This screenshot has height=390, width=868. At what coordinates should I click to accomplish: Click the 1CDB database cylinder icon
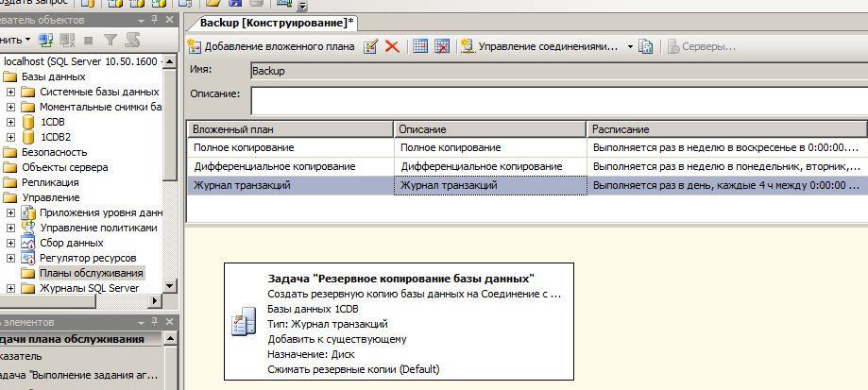point(27,122)
